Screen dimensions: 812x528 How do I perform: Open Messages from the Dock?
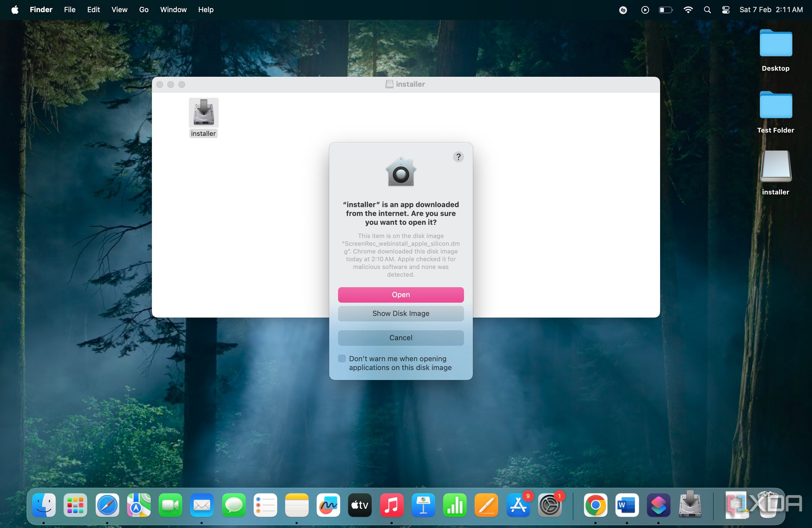coord(234,505)
